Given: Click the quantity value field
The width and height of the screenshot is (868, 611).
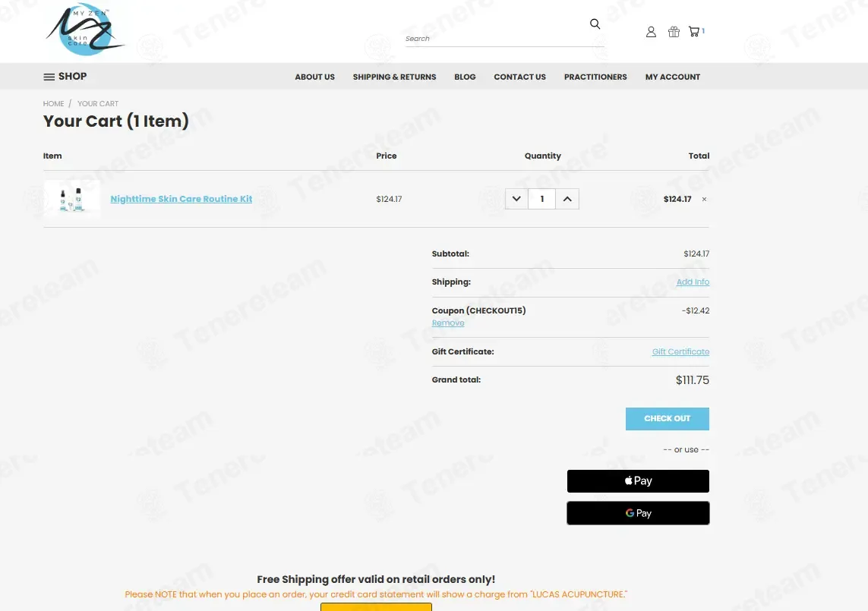Looking at the screenshot, I should pos(542,199).
